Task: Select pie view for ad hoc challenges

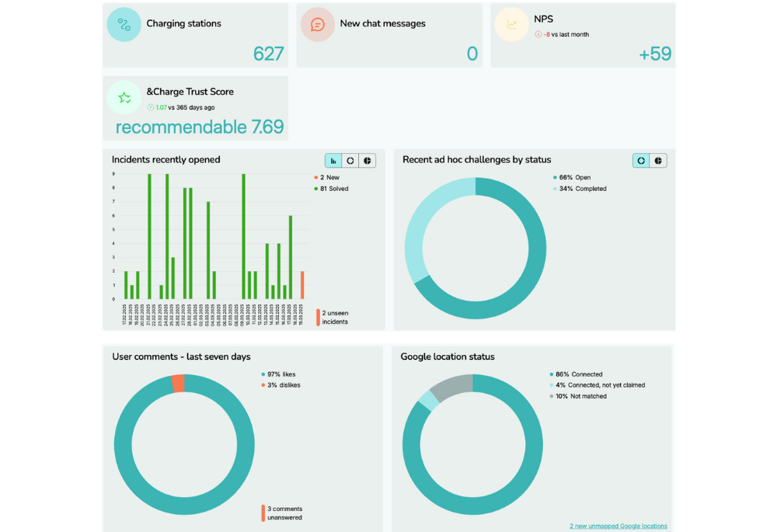Action: tap(658, 161)
